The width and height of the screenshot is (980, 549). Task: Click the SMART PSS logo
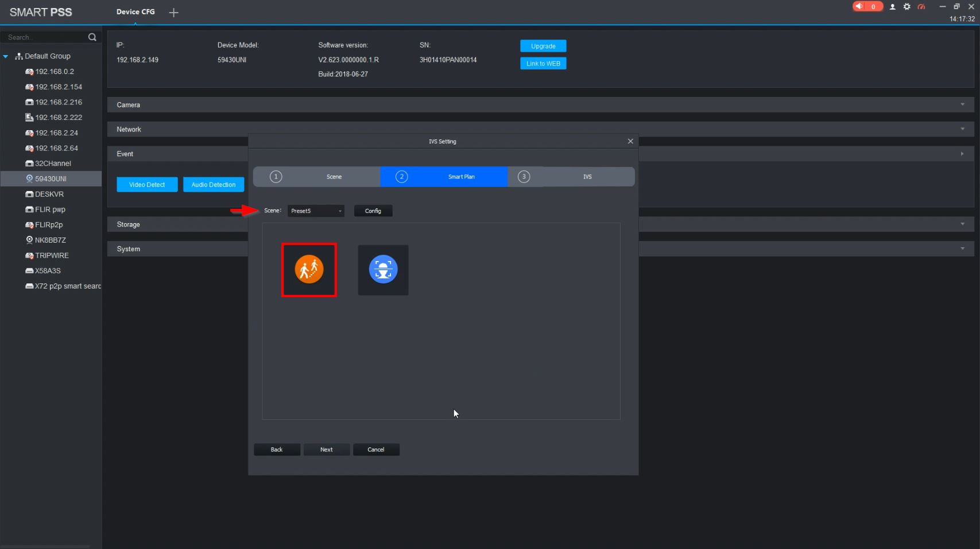tap(41, 12)
